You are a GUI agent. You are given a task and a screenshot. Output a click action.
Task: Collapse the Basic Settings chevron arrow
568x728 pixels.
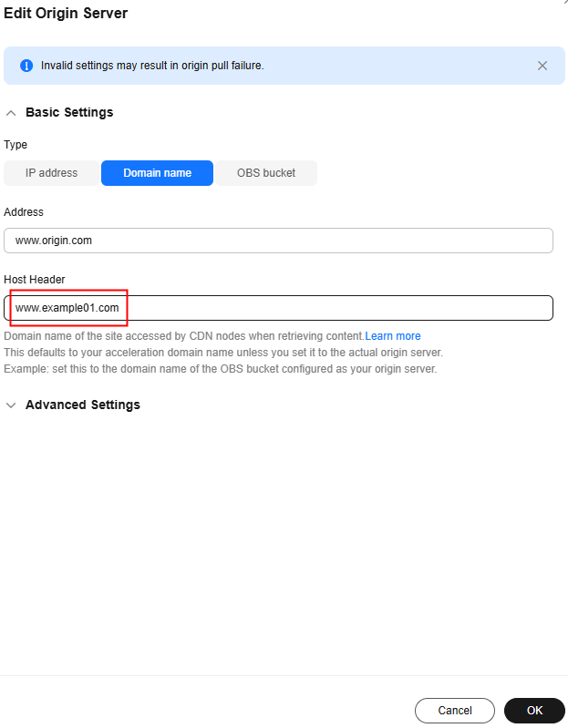11,113
